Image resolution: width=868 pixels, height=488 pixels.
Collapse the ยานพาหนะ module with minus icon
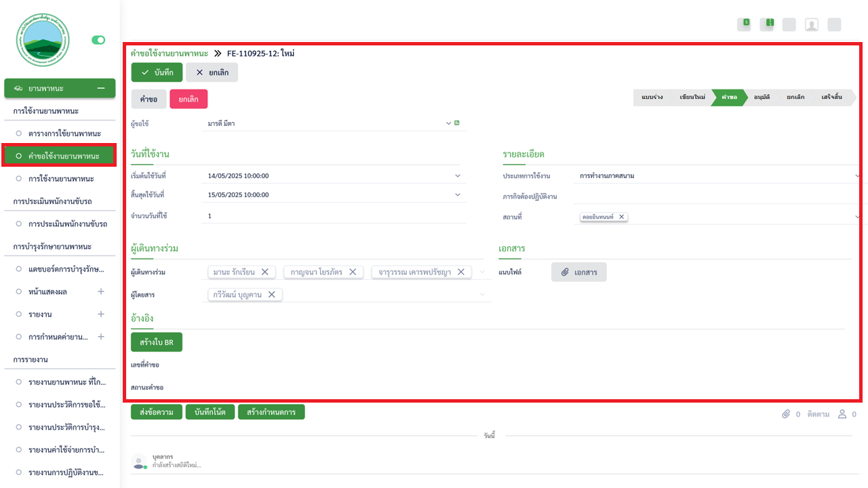[101, 88]
